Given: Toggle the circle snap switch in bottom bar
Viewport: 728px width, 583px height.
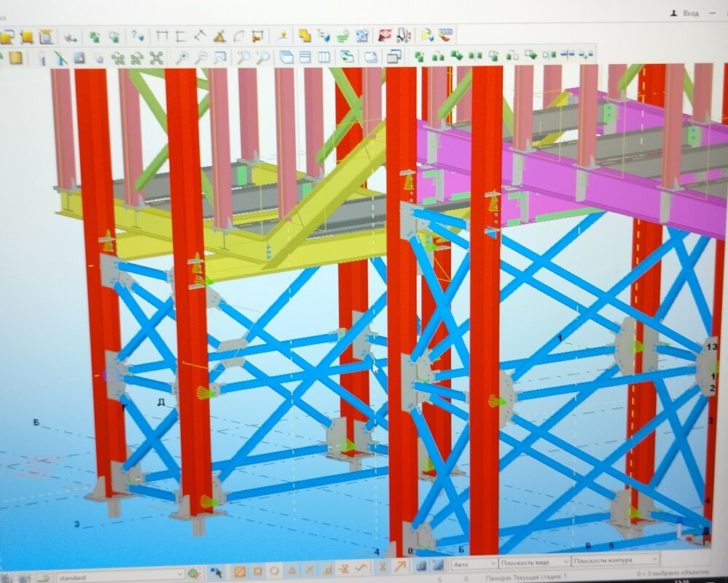Looking at the screenshot, I should click(274, 570).
